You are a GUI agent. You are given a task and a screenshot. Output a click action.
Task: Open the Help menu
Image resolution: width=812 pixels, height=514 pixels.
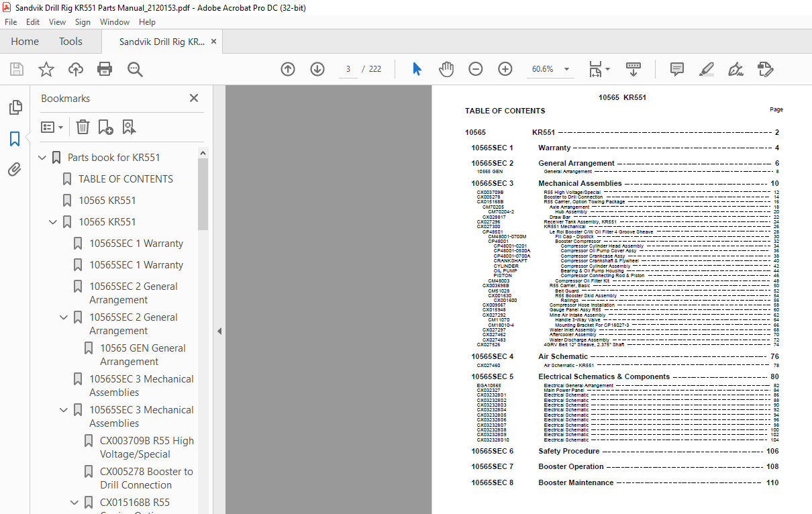click(147, 22)
